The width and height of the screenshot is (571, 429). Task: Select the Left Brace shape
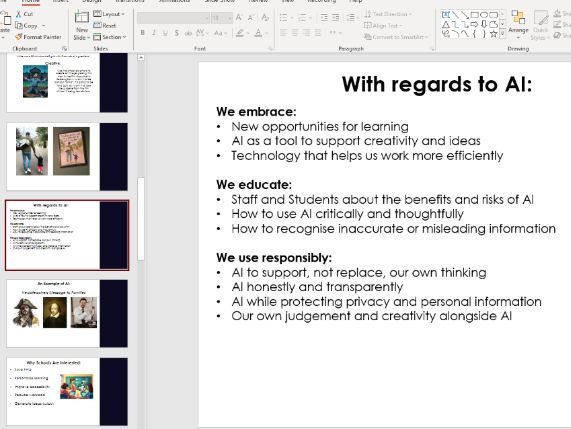pos(474,34)
